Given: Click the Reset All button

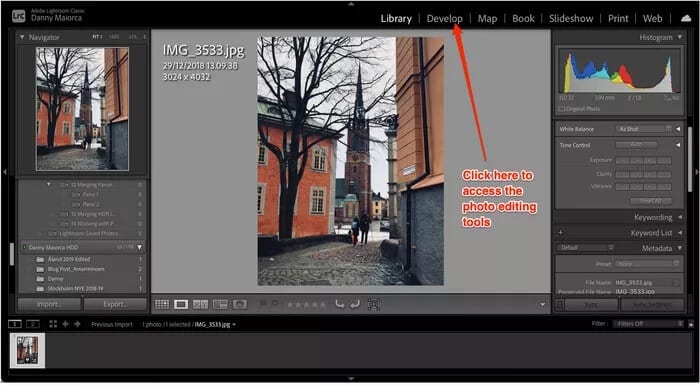Looking at the screenshot, I should [x=651, y=201].
